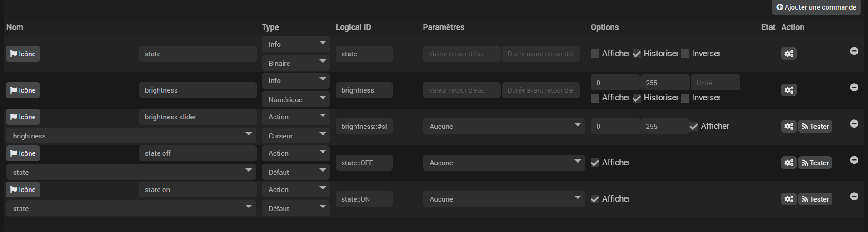Open the Binaire subtype dropdown
The width and height of the screenshot is (868, 232).
295,64
